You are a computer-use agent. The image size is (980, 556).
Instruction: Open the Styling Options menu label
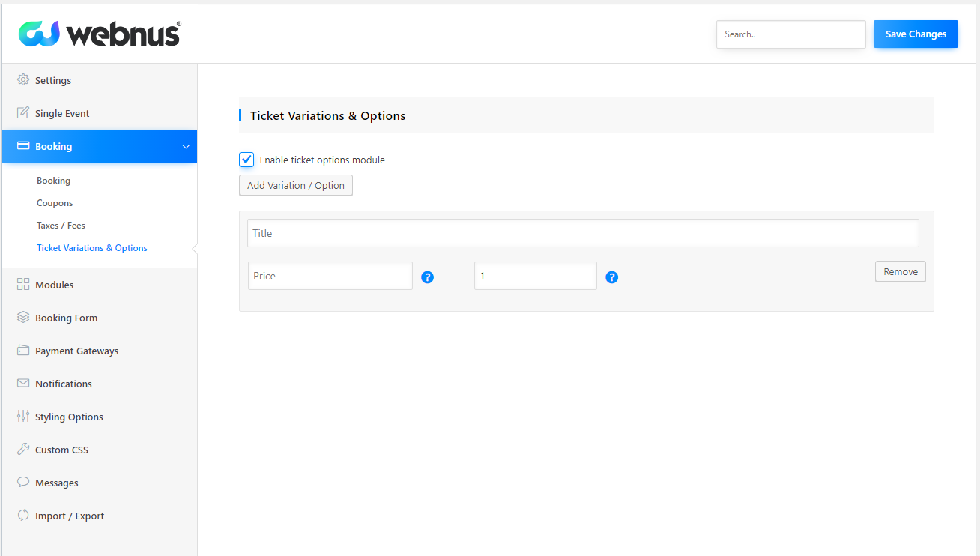tap(69, 417)
